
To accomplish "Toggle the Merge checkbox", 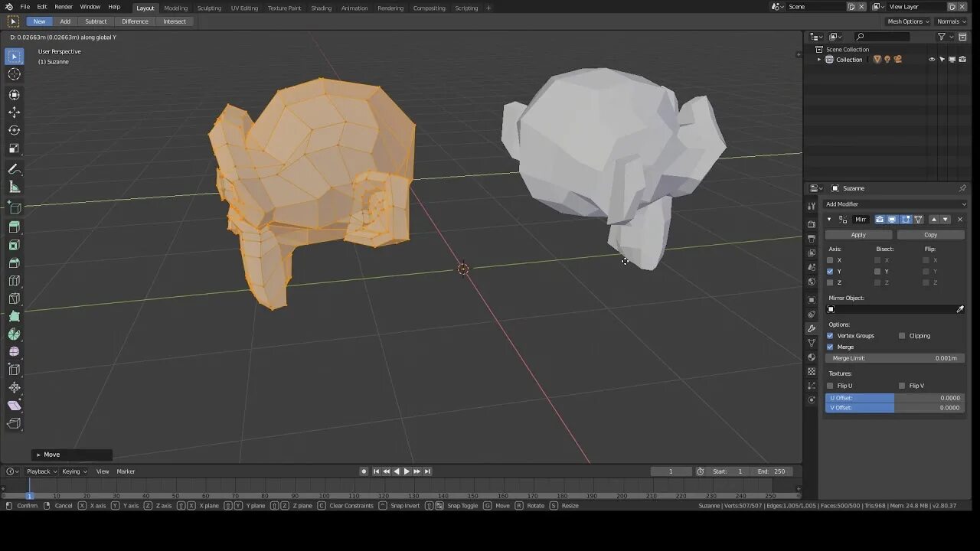I will (x=830, y=347).
